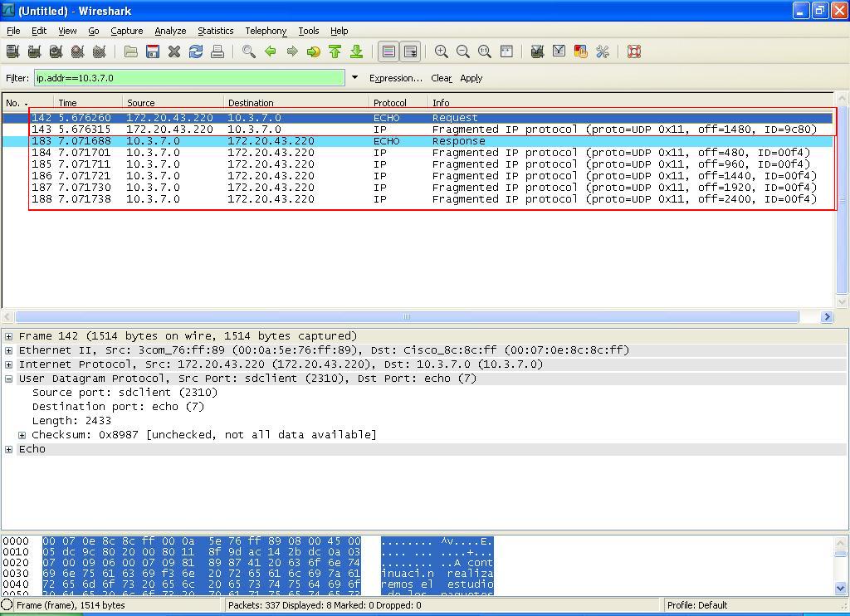Open the View menu
This screenshot has height=616, width=850.
coord(68,31)
